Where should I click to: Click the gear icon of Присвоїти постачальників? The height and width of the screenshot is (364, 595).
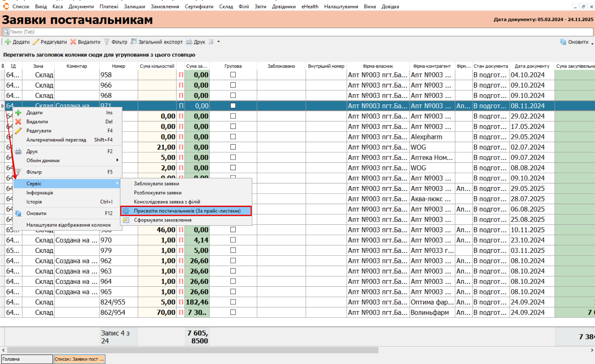[126, 211]
